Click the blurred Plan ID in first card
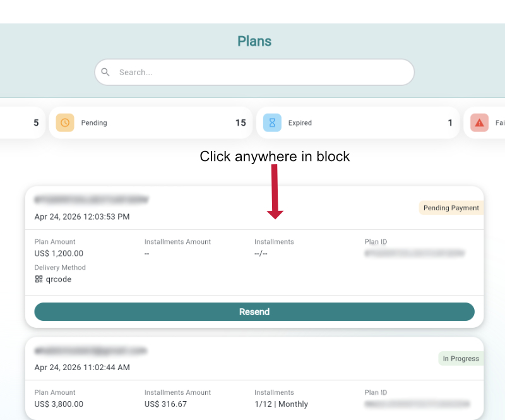The image size is (505, 420). (x=414, y=253)
